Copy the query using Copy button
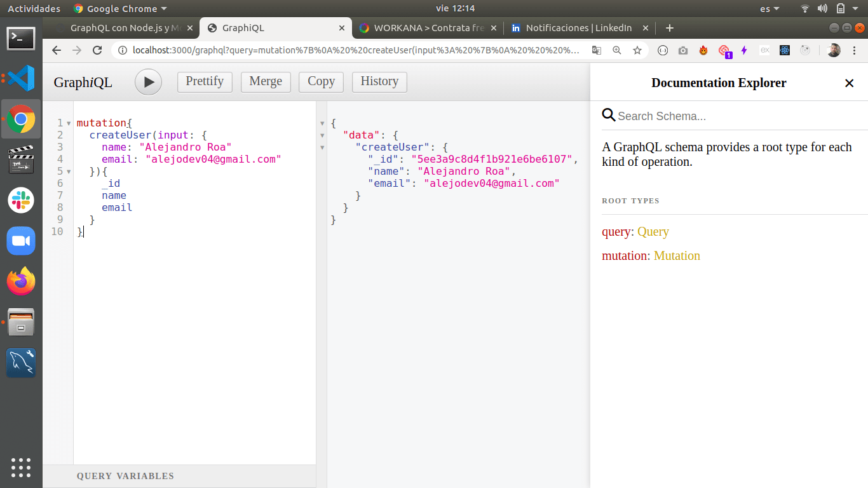Screen dimensions: 868x488 (321, 81)
